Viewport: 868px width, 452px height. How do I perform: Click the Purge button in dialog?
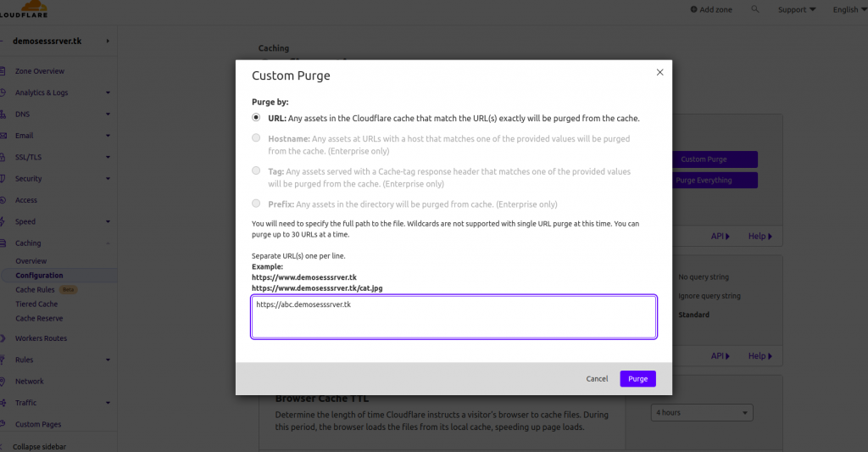pos(637,379)
